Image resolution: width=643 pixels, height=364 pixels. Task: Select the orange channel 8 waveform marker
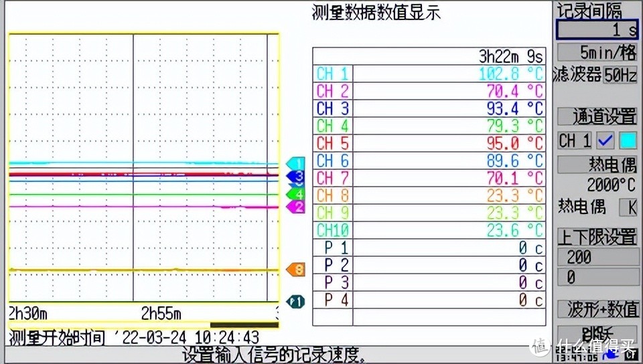point(295,270)
